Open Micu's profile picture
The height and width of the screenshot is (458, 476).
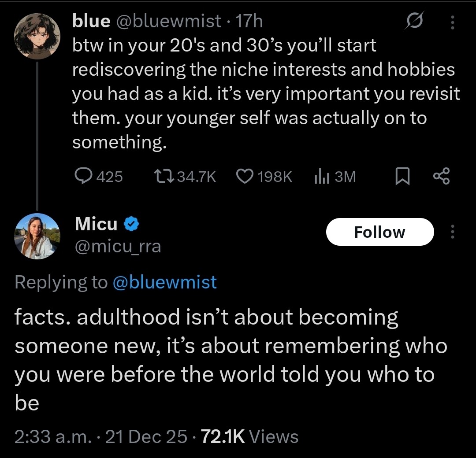pos(37,236)
